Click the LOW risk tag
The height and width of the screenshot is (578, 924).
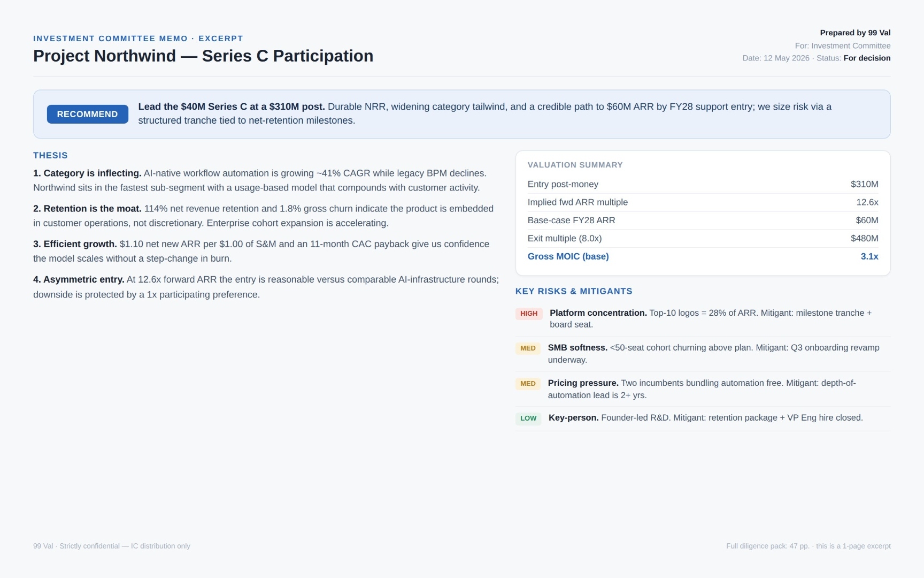pyautogui.click(x=528, y=419)
